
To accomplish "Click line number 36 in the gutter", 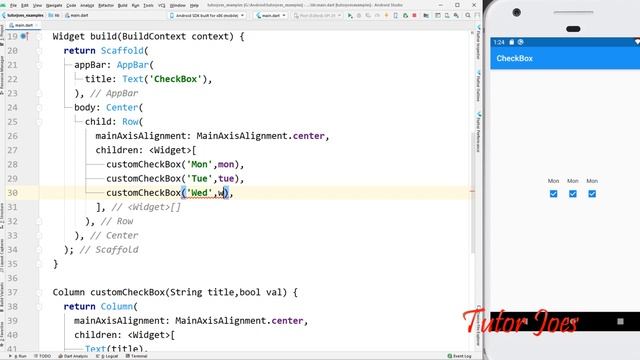I will [x=12, y=278].
